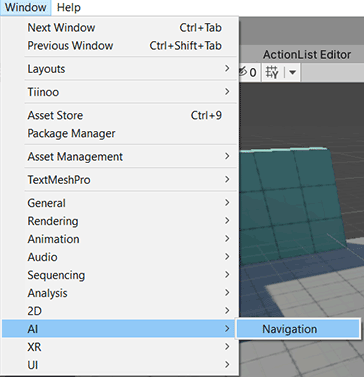Expand the TextMeshPro submenu

pyautogui.click(x=120, y=180)
